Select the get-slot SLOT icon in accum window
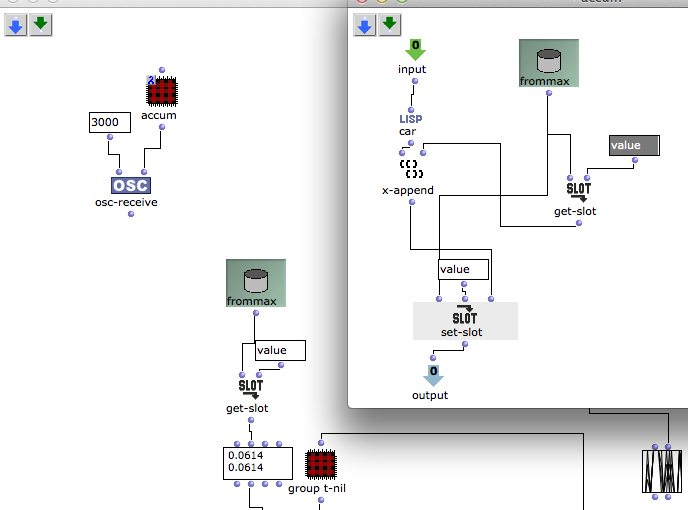 [x=579, y=191]
